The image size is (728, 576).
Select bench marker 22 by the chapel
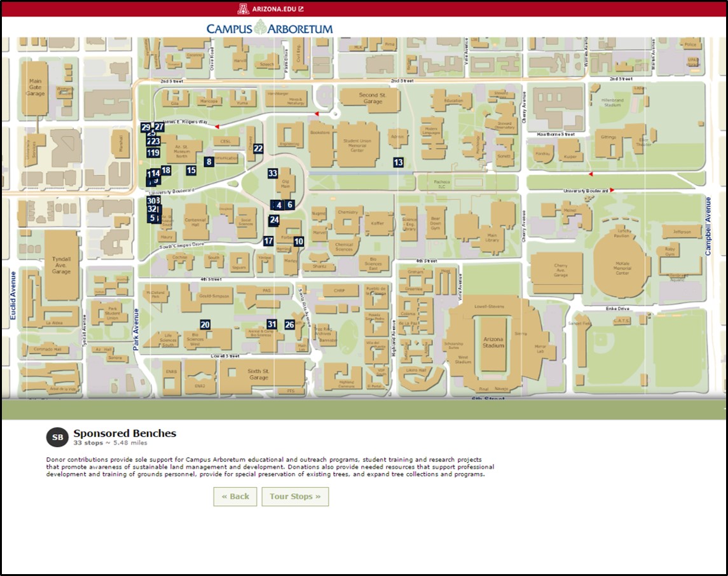click(258, 149)
